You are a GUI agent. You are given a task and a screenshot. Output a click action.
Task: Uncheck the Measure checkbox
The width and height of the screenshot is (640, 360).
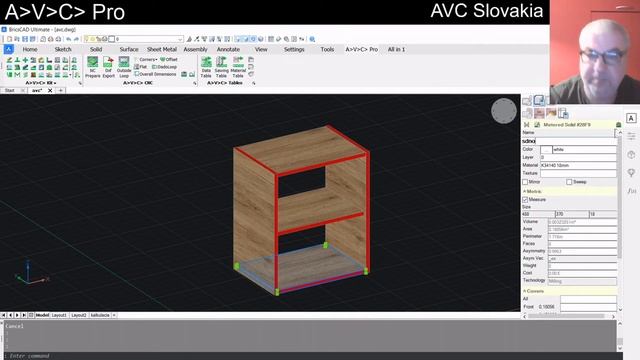525,200
